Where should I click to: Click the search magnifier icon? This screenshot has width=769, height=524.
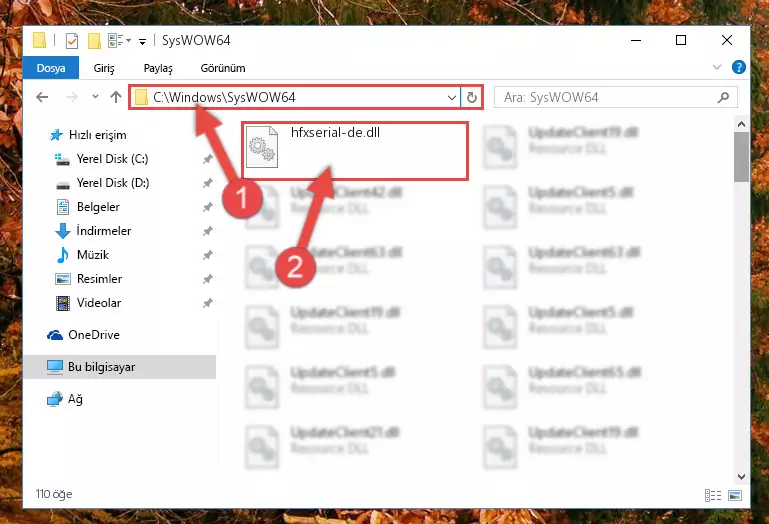pyautogui.click(x=723, y=97)
